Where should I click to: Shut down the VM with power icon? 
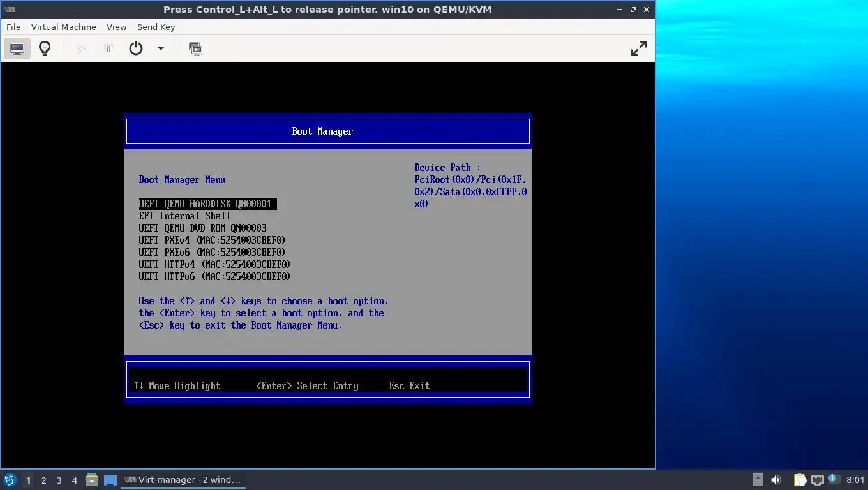point(136,48)
